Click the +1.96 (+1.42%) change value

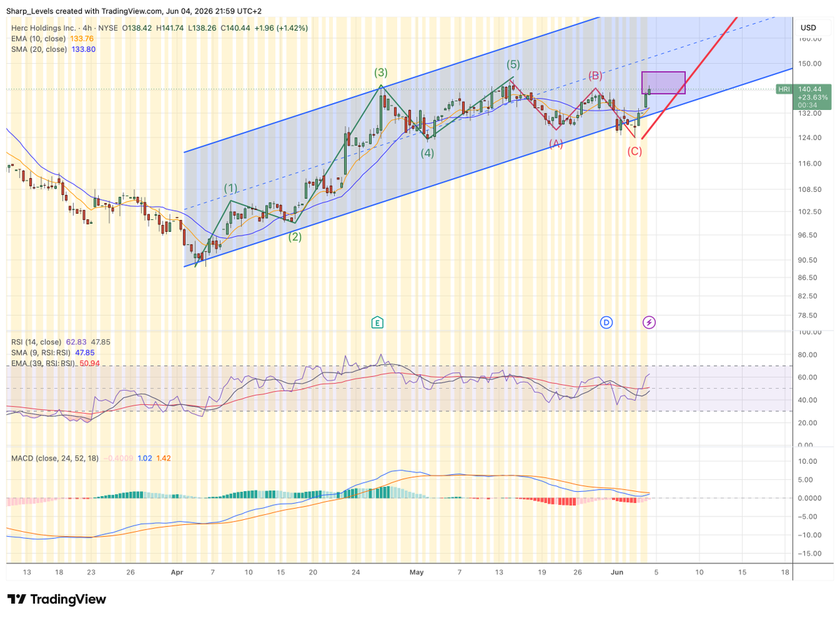281,28
